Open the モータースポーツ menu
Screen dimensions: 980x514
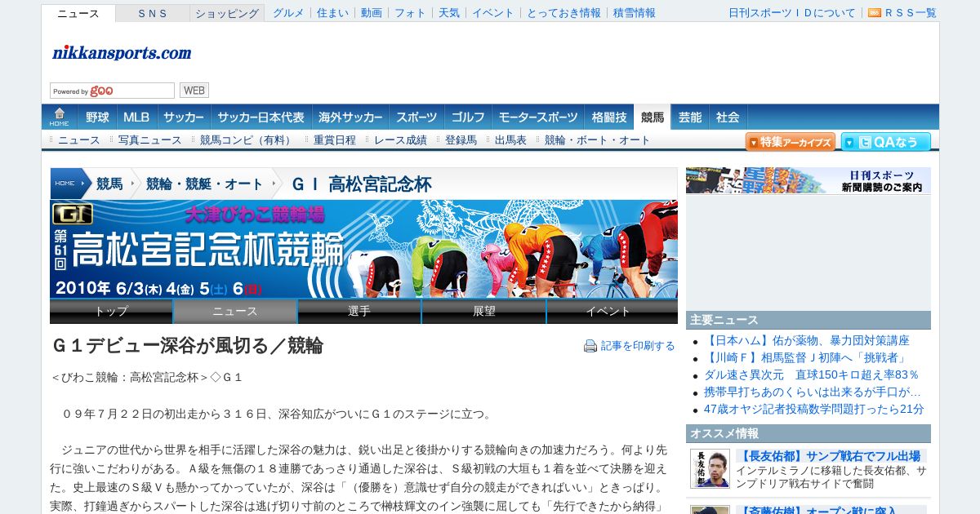(537, 117)
